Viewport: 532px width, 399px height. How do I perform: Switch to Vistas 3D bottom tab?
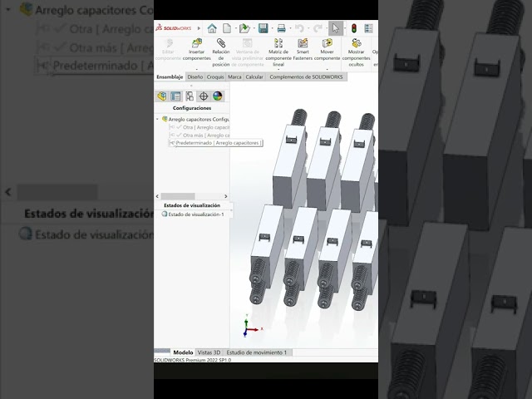pos(209,352)
